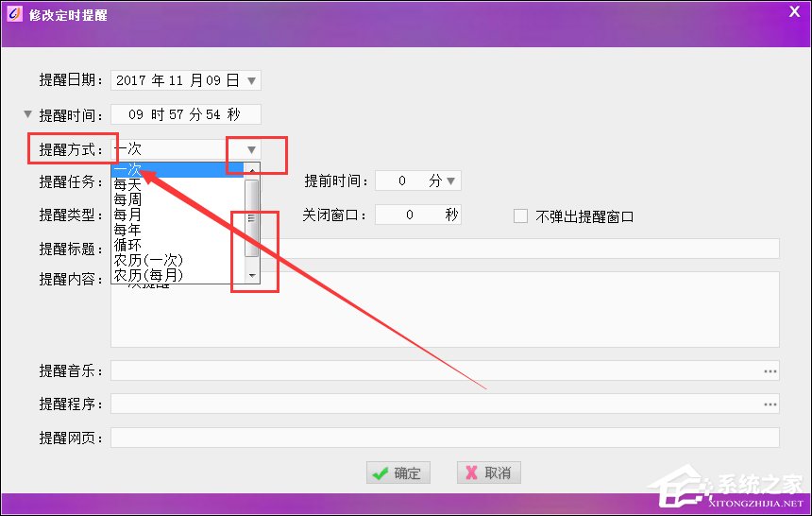Enable 不弹出提醒窗口 checkbox
This screenshot has height=516, width=812.
pyautogui.click(x=520, y=215)
